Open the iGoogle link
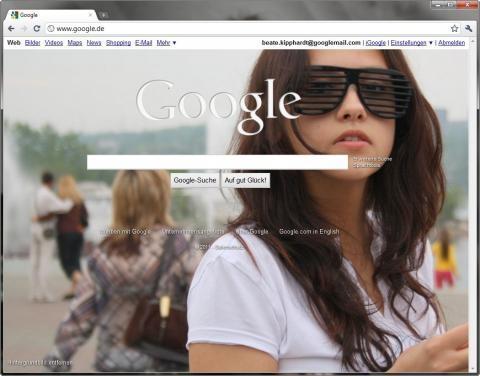This screenshot has width=480, height=376. (376, 43)
